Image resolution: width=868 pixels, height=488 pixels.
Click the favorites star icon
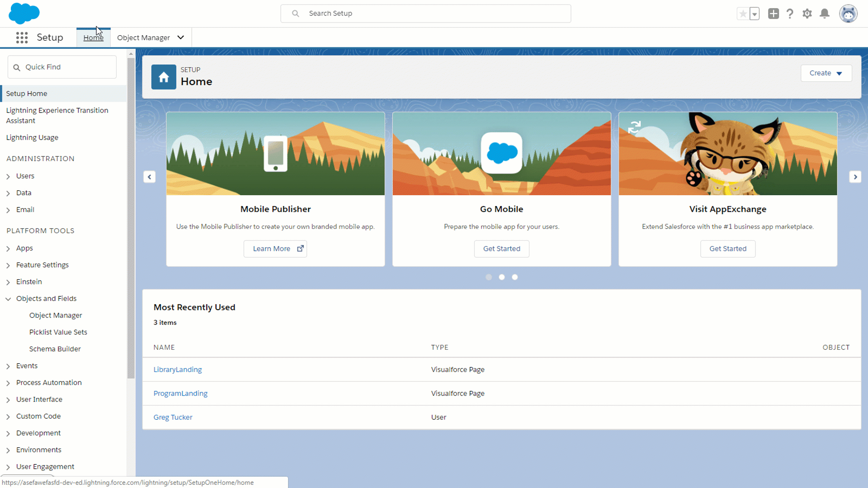click(x=743, y=14)
